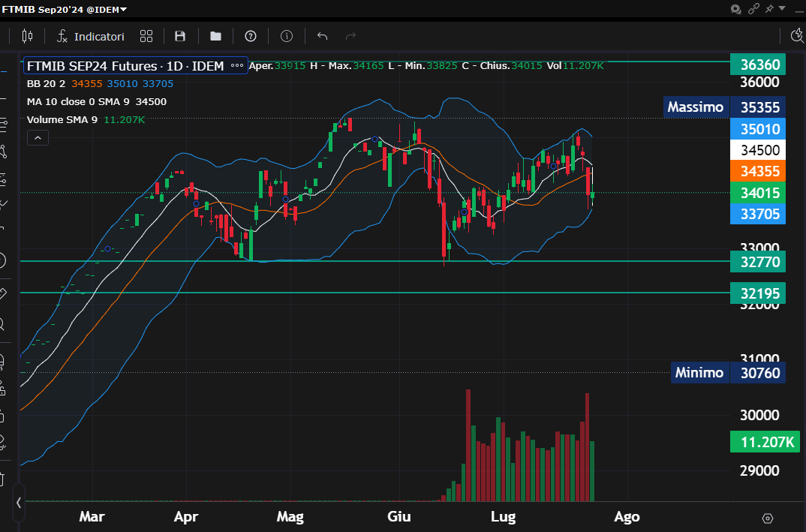Viewport: 806px width, 532px height.
Task: Click the info circle icon in toolbar
Action: [287, 36]
